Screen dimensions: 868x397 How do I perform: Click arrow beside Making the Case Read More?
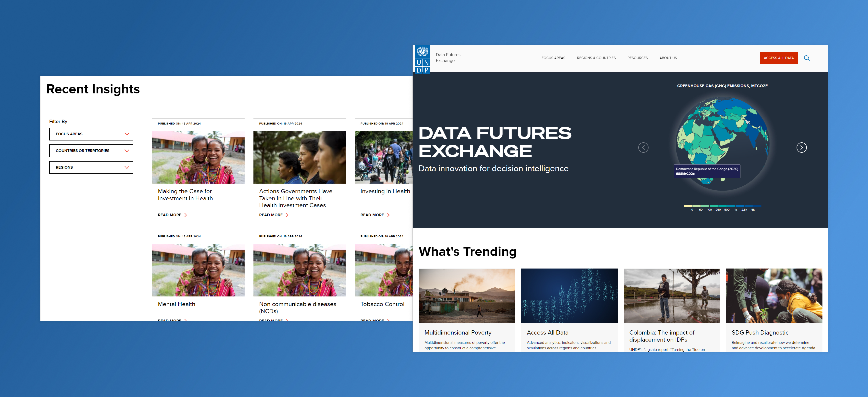[186, 215]
